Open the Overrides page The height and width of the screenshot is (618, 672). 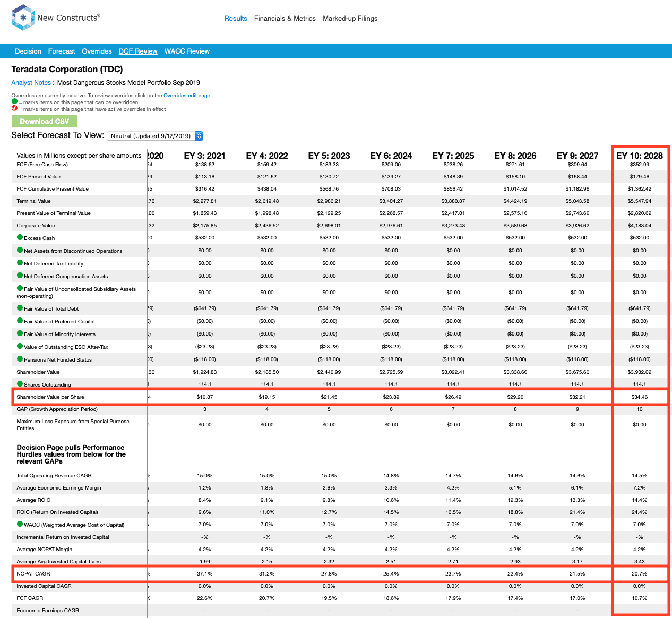tap(97, 51)
